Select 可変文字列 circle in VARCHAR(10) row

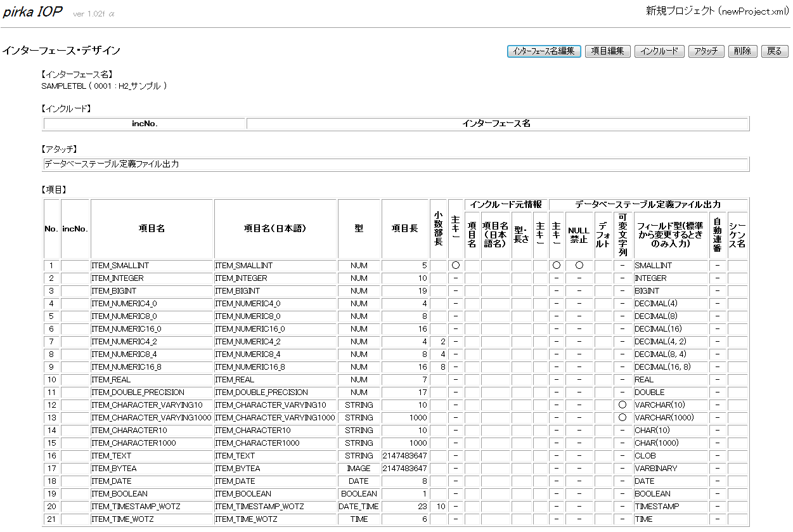pyautogui.click(x=622, y=405)
